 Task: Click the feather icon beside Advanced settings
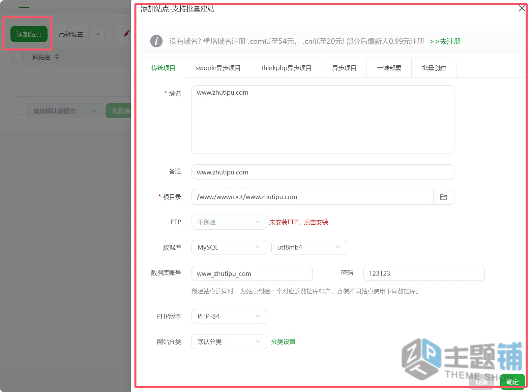126,34
